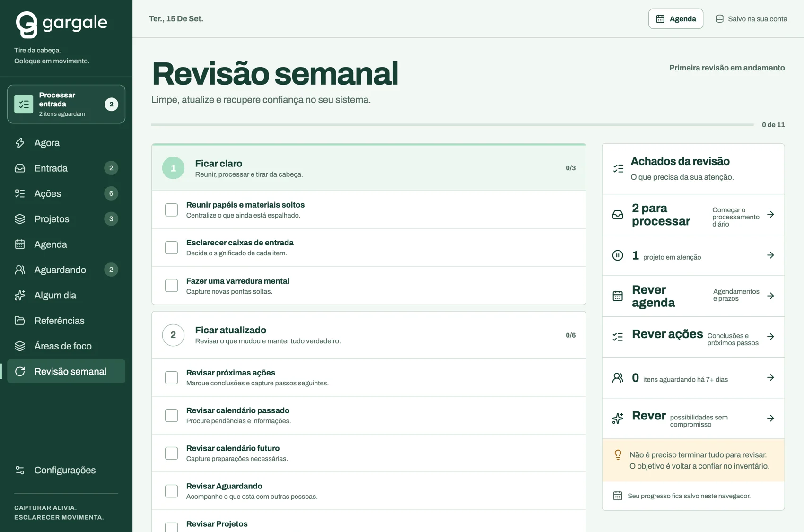Click the weekly review progress bar
Viewport: 804px width, 532px height.
pyautogui.click(x=452, y=125)
